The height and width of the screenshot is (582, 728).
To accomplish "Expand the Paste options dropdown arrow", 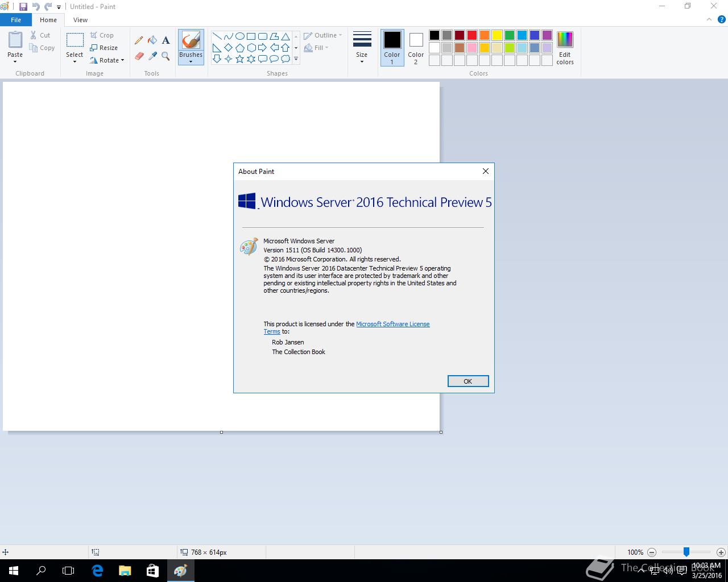I will pyautogui.click(x=15, y=61).
